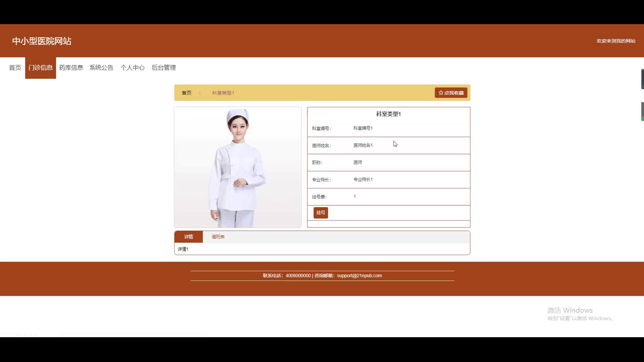Click the nurse photo thumbnail
Screen dimensions: 644x362
coord(237,167)
